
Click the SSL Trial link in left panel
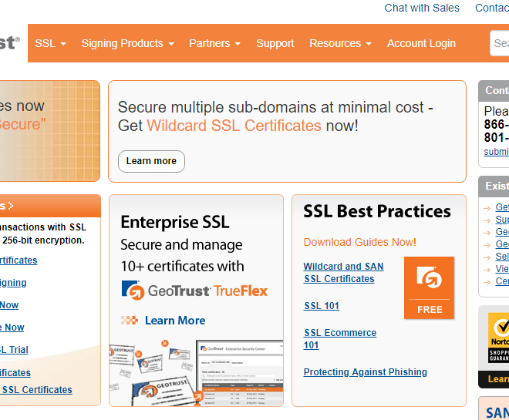click(14, 350)
